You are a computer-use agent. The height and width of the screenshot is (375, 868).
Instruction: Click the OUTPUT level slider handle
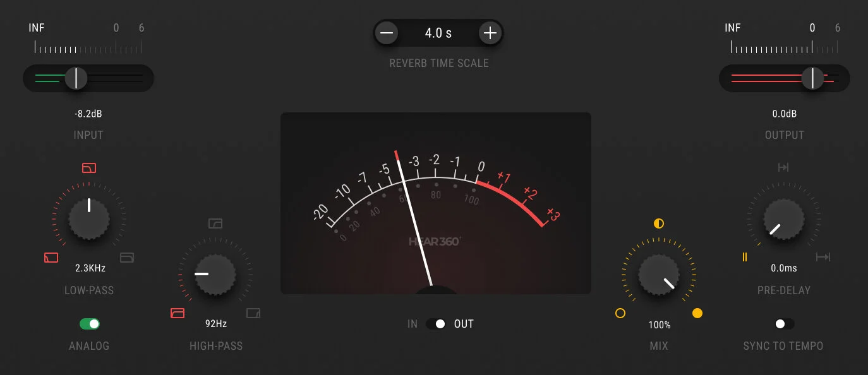(812, 78)
